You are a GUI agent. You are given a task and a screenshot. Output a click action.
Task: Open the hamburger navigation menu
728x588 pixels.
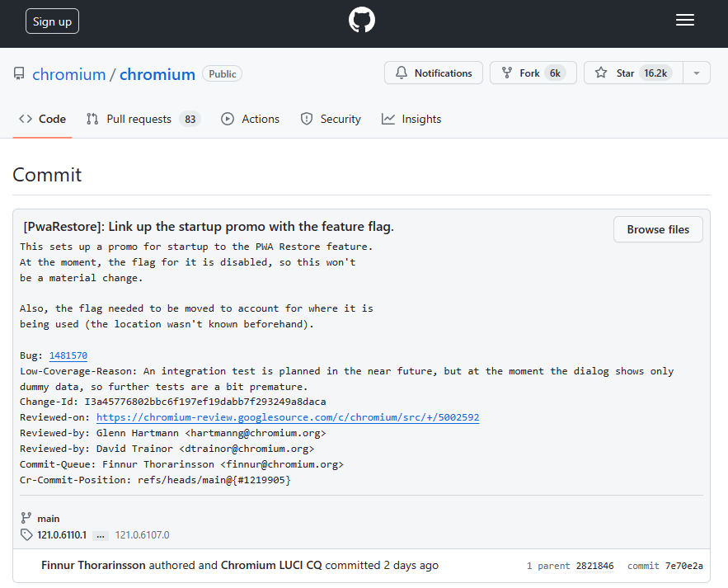685,21
